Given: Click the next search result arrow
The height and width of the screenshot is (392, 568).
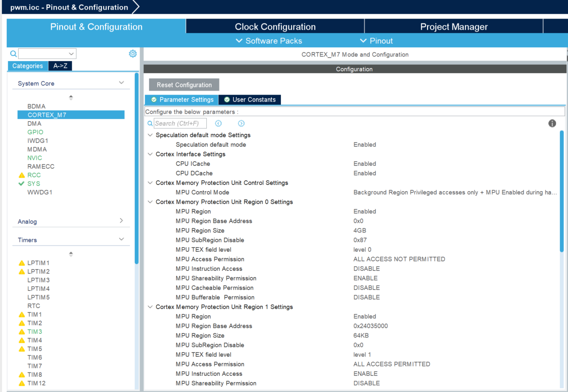Looking at the screenshot, I should coord(241,123).
